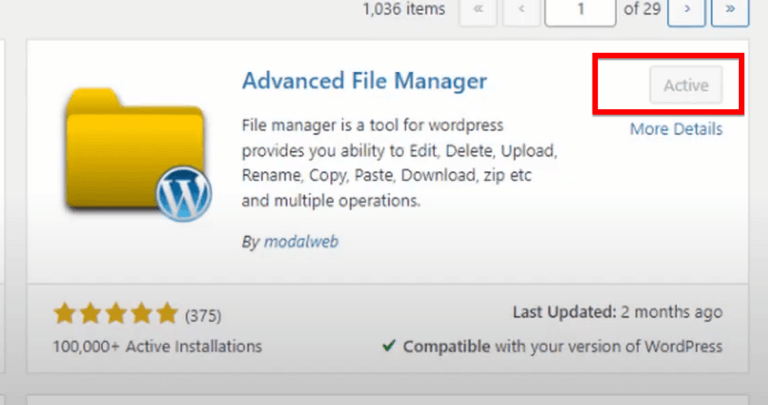
Task: Go to the next page arrow
Action: click(686, 10)
